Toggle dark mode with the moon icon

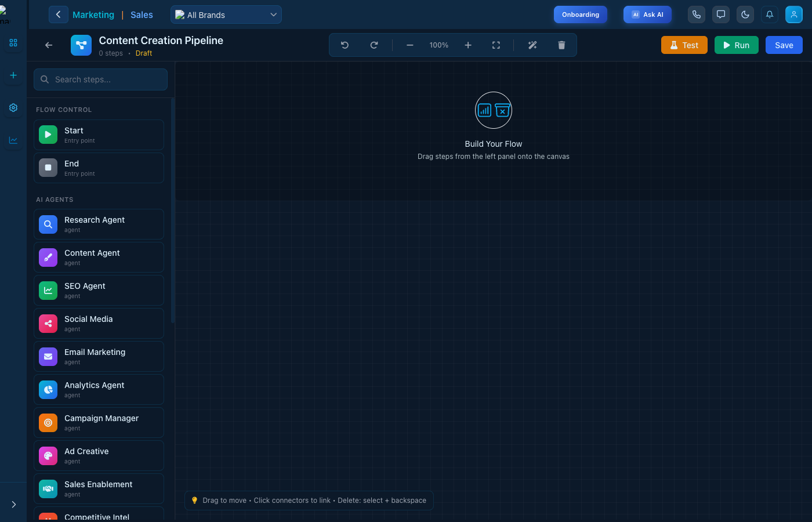point(745,14)
